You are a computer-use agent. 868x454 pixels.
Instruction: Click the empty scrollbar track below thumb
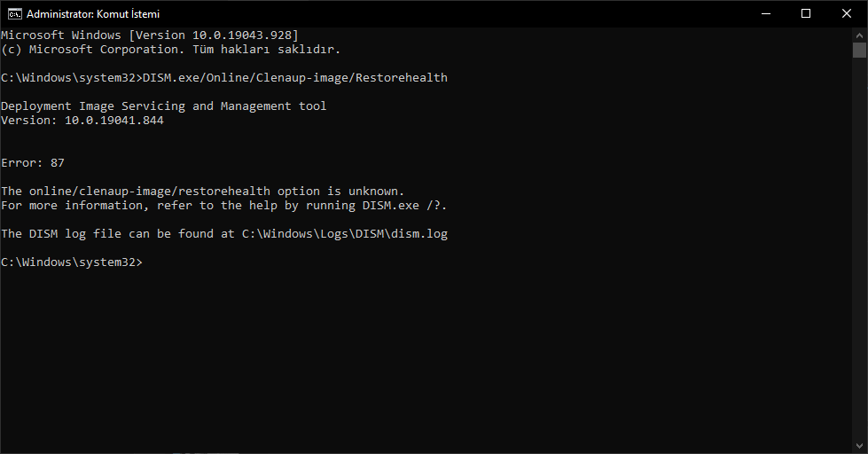(x=859, y=249)
